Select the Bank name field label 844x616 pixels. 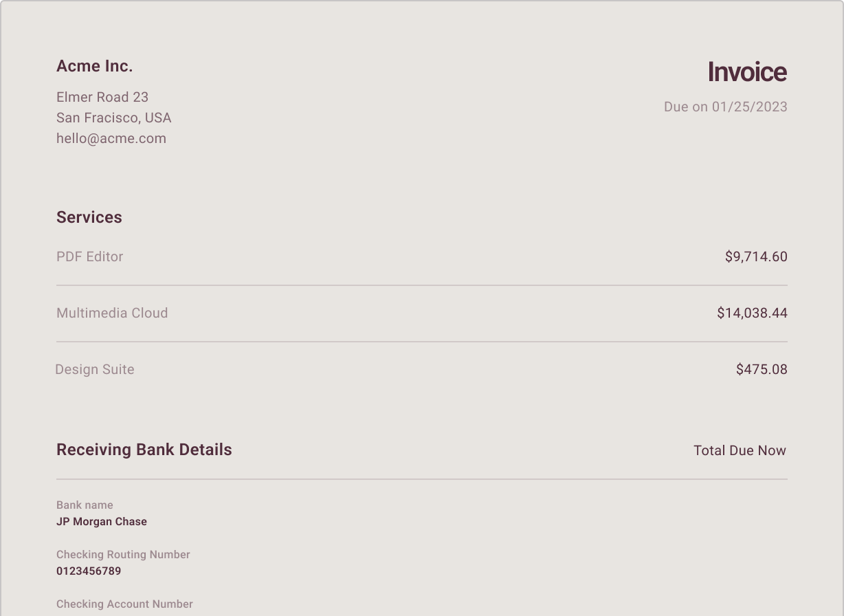pos(85,505)
